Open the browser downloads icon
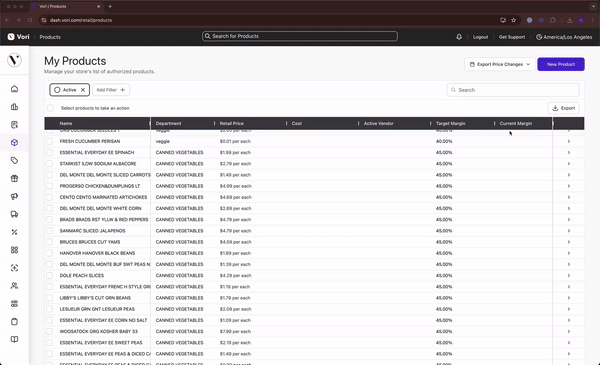Image resolution: width=600 pixels, height=365 pixels. click(570, 20)
